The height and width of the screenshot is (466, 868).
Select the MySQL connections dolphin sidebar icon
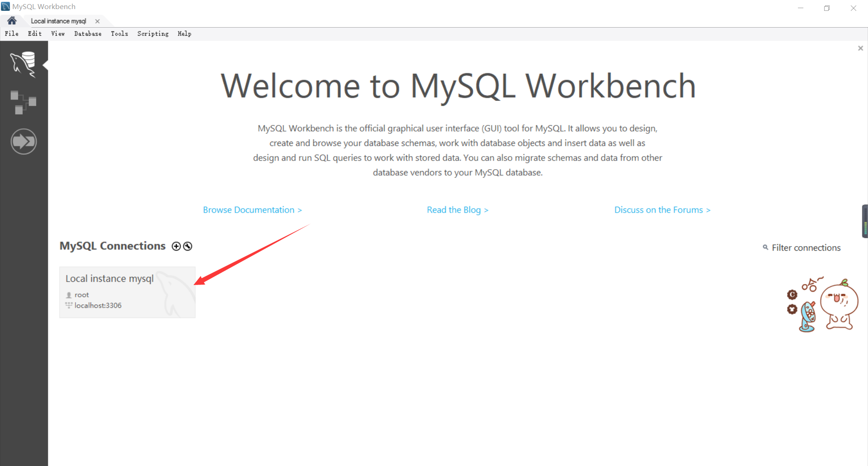[24, 64]
